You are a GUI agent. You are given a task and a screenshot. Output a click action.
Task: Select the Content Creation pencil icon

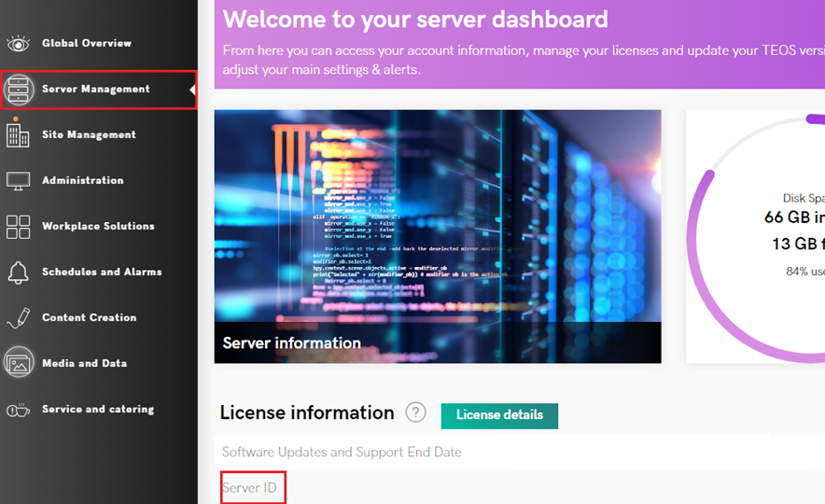tap(19, 317)
